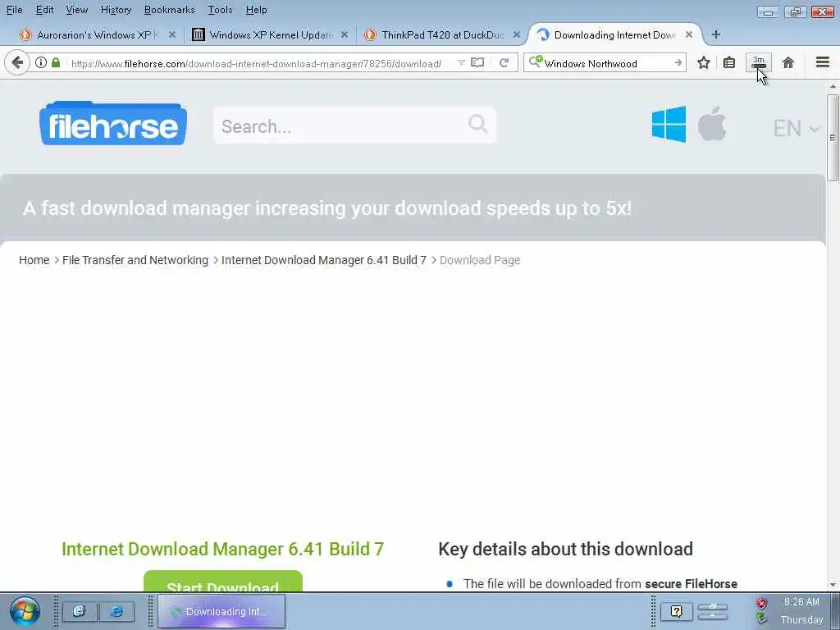840x630 pixels.
Task: Close the Windows XP Kernel Update tab
Action: click(x=345, y=34)
